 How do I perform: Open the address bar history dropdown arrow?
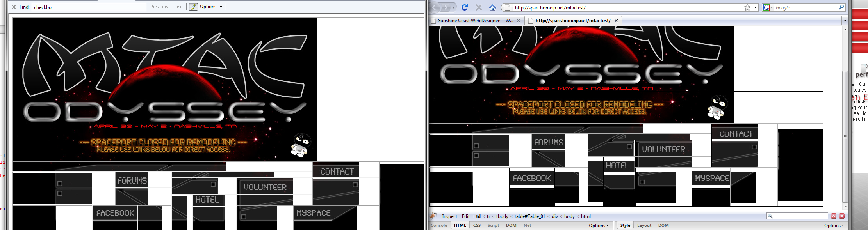755,7
